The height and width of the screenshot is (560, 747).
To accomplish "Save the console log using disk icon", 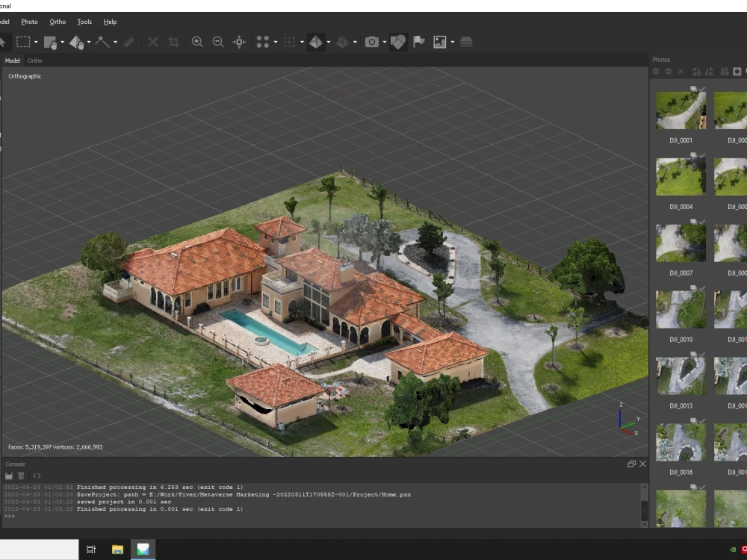I will coord(9,476).
